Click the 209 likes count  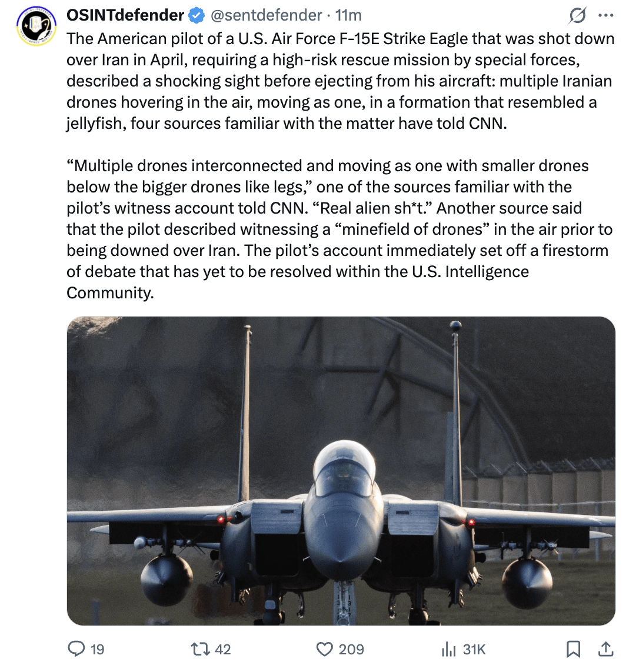coord(351,649)
